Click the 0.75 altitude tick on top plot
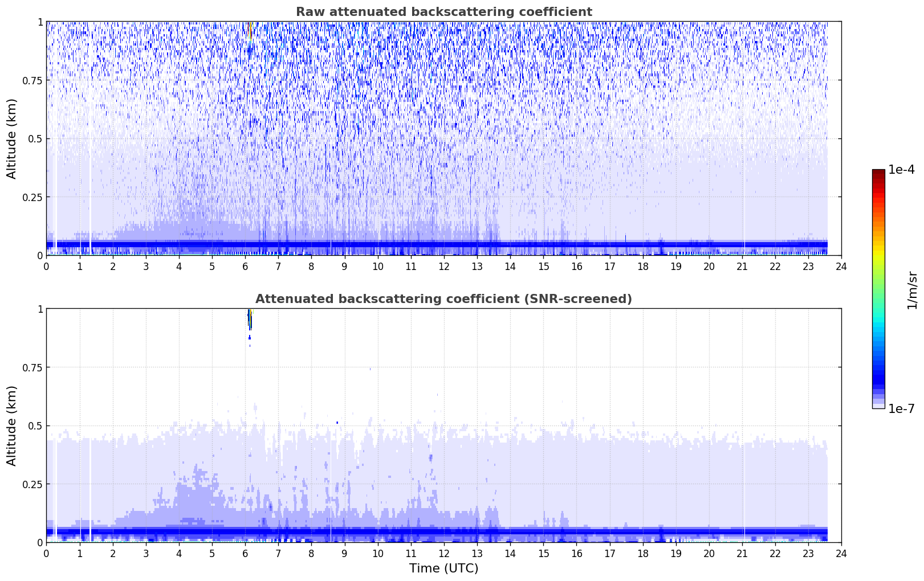The image size is (924, 581). 33,80
